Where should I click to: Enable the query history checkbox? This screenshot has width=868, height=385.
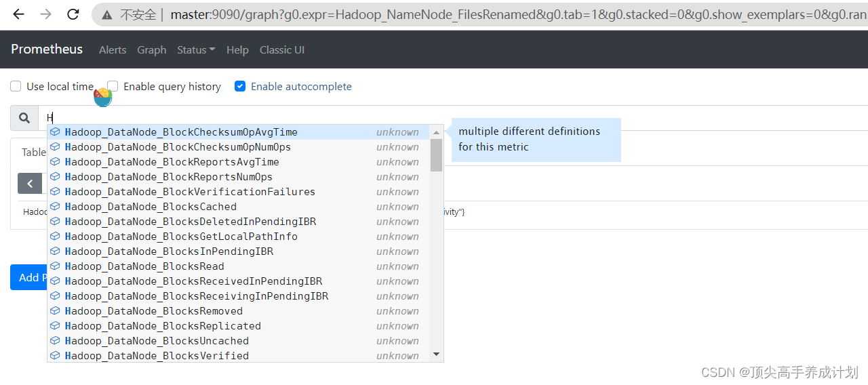click(x=113, y=86)
